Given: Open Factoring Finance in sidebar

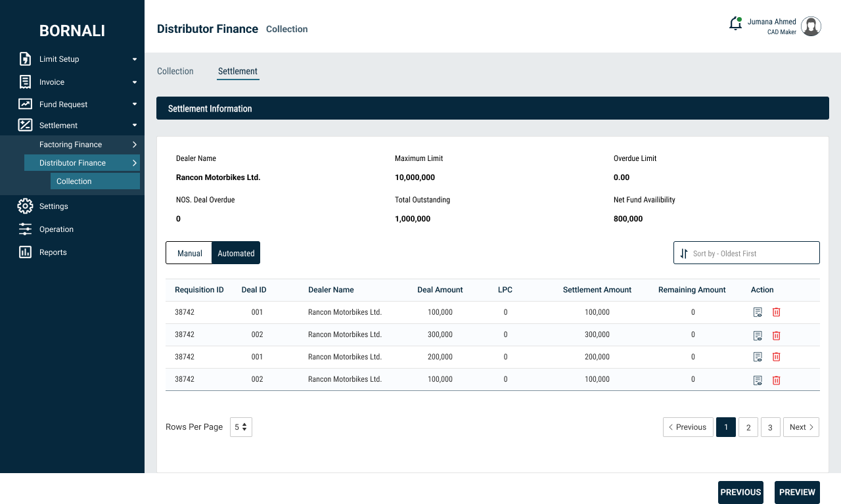Looking at the screenshot, I should 70,145.
